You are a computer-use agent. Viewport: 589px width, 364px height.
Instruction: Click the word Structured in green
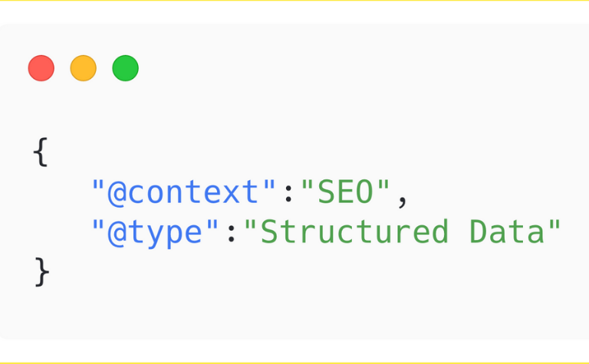pos(354,231)
